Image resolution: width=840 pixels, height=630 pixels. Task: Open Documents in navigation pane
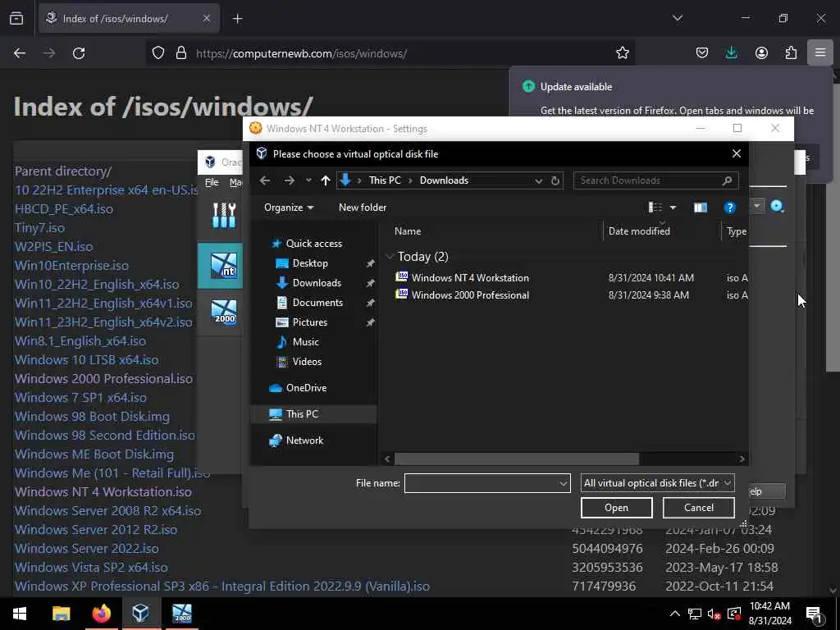pyautogui.click(x=317, y=303)
